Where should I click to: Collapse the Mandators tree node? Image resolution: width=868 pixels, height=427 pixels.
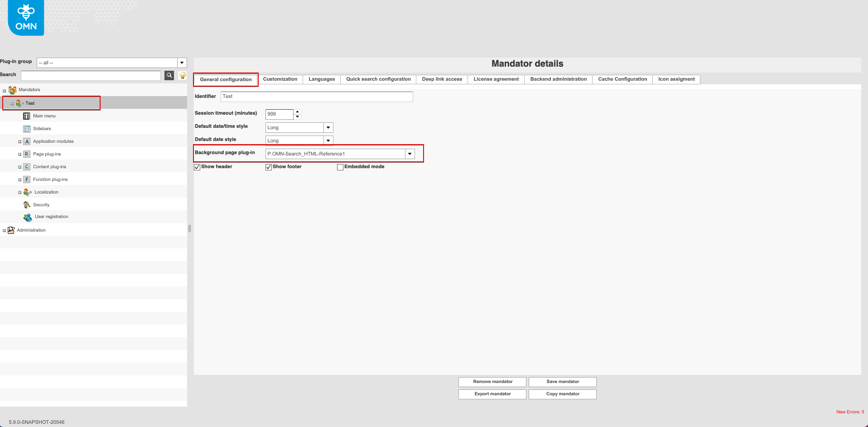(x=5, y=91)
